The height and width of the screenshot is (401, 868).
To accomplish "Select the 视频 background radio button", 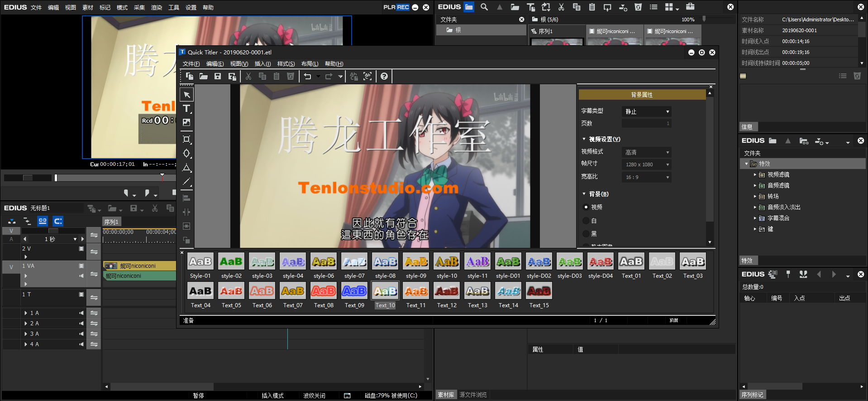I will (586, 207).
